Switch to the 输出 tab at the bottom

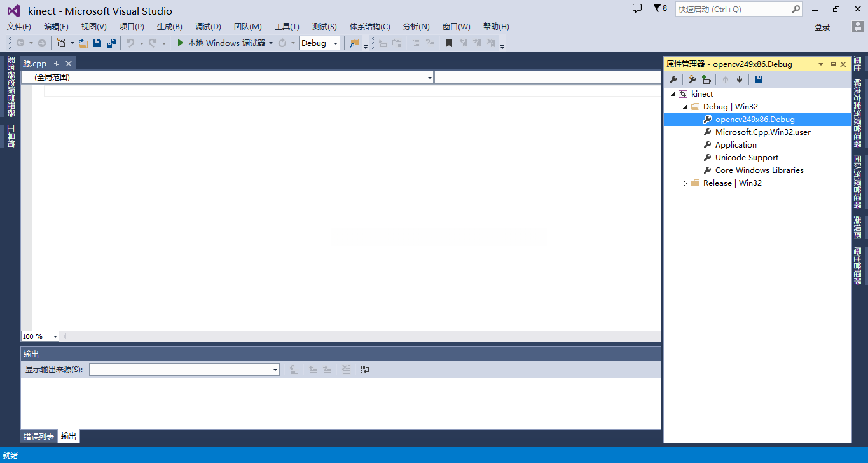pyautogui.click(x=69, y=437)
